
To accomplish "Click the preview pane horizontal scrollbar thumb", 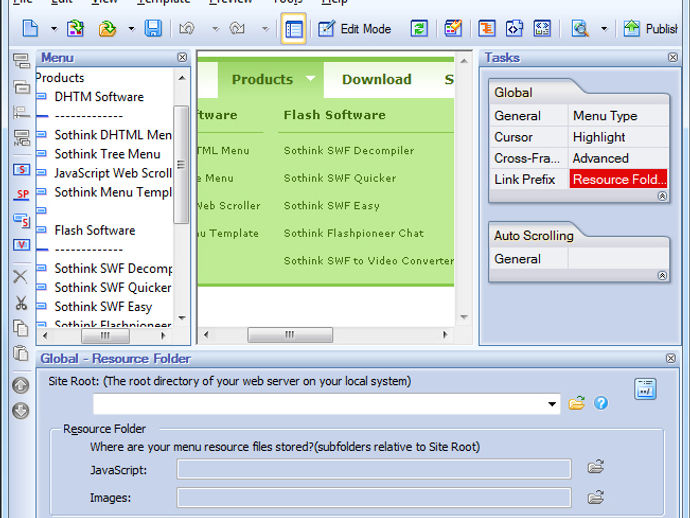I will click(x=290, y=335).
